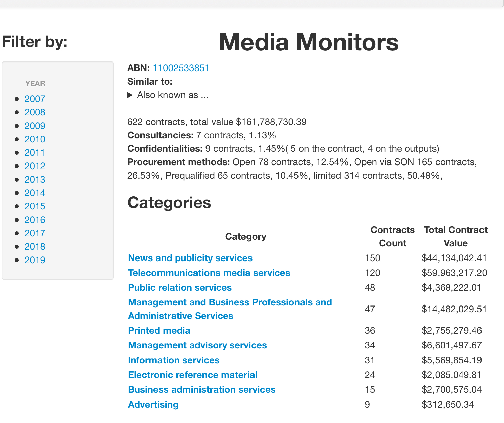Viewport: 504px width, 423px height.
Task: Select the value $59,963,217.20
Action: pyautogui.click(x=454, y=273)
